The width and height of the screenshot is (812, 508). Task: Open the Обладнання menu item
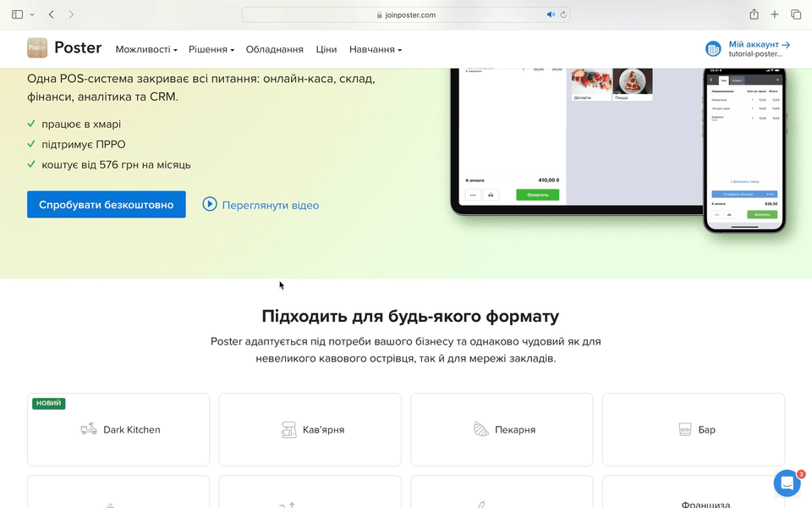275,49
